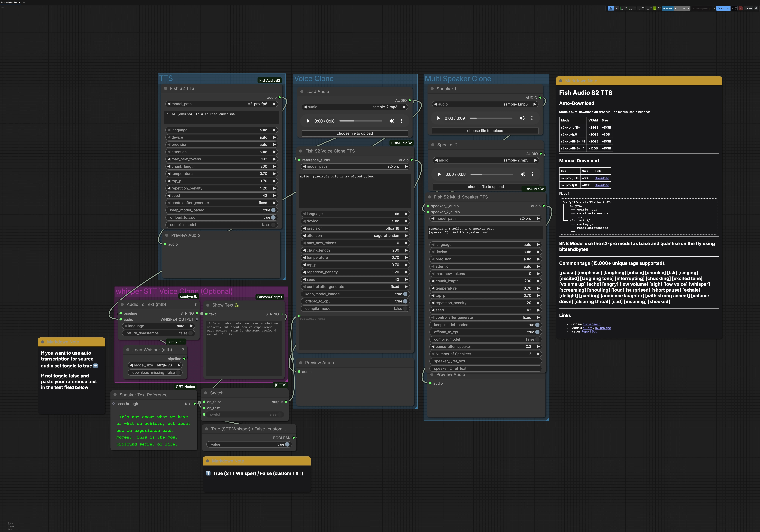
Task: Expand the Run options dropdown arrow
Action: coord(728,8)
